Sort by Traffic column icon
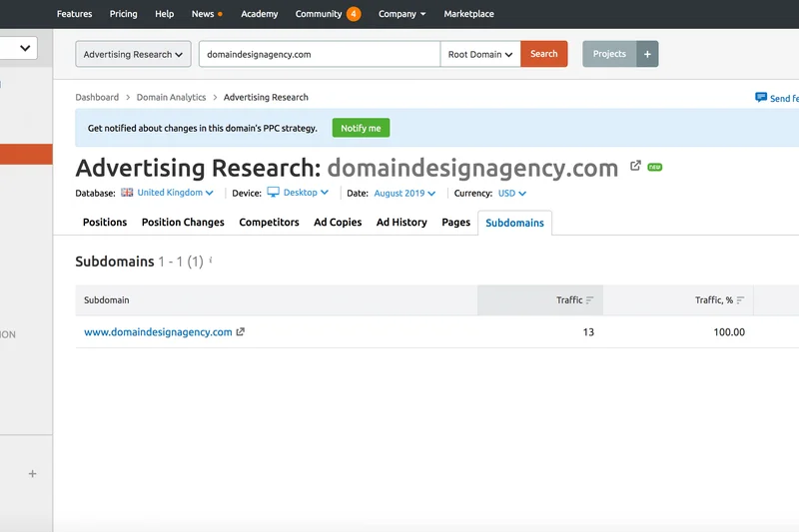 pyautogui.click(x=589, y=300)
